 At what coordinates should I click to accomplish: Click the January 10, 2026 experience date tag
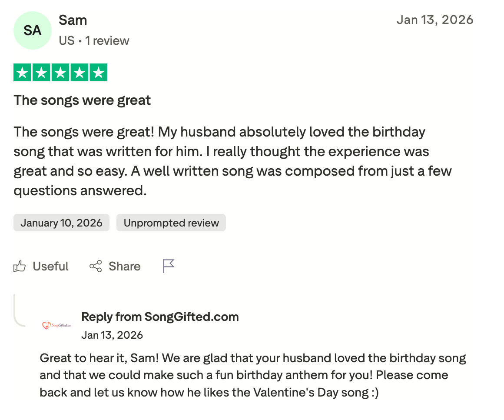click(61, 223)
